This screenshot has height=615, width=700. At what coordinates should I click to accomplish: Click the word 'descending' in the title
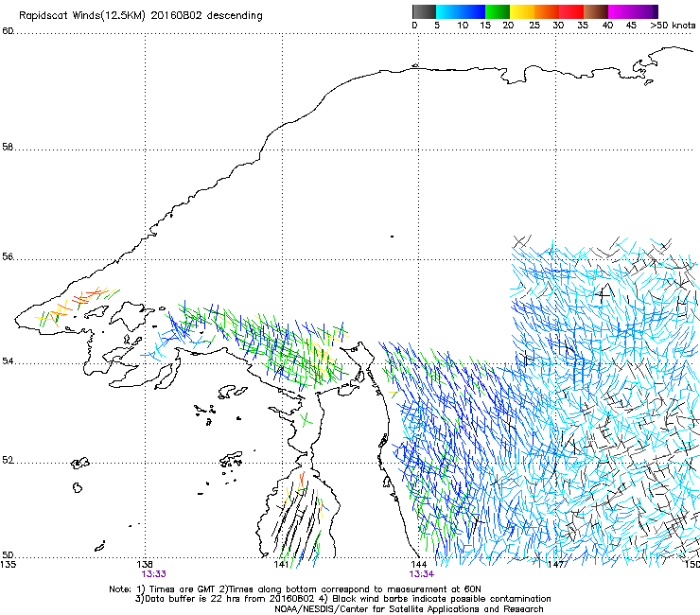tap(235, 16)
